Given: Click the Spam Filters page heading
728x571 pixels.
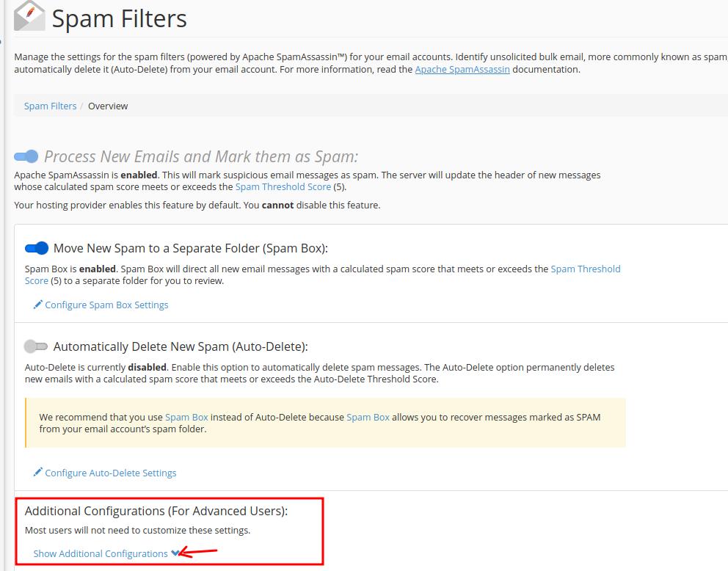Looking at the screenshot, I should tap(120, 18).
